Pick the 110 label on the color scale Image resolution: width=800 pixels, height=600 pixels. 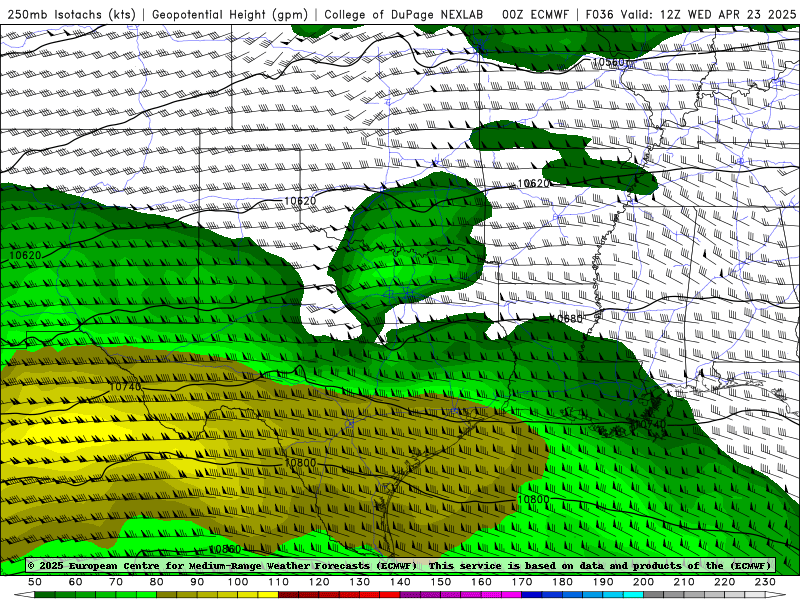coord(278,582)
